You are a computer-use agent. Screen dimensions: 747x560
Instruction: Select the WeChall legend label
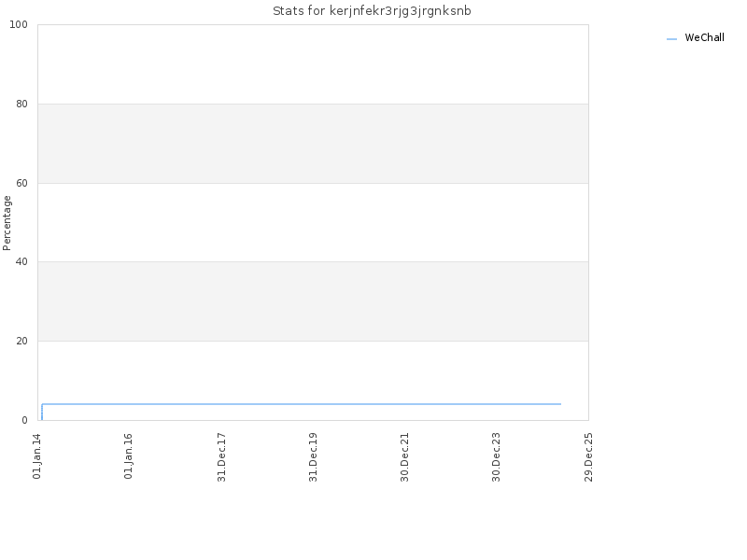pos(704,37)
